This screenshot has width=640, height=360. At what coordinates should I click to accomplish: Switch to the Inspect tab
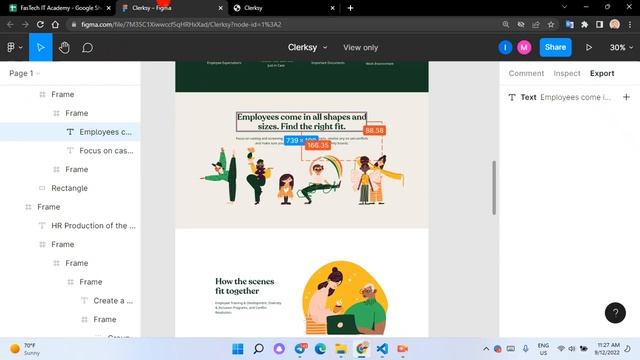point(567,73)
